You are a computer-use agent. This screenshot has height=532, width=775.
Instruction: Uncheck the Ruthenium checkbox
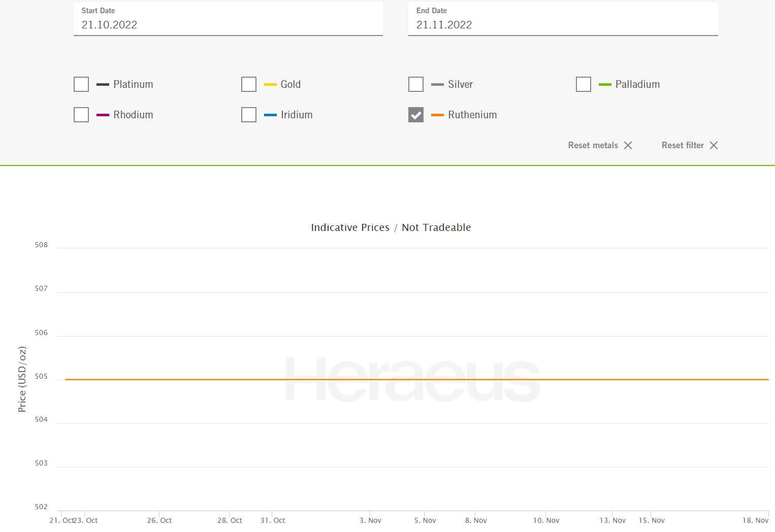pyautogui.click(x=416, y=115)
